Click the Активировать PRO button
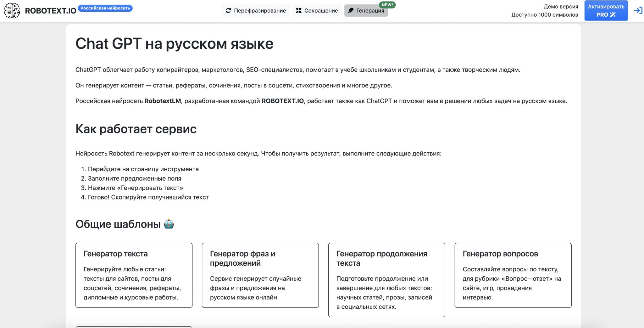Image resolution: width=644 pixels, height=328 pixels. coord(606,11)
